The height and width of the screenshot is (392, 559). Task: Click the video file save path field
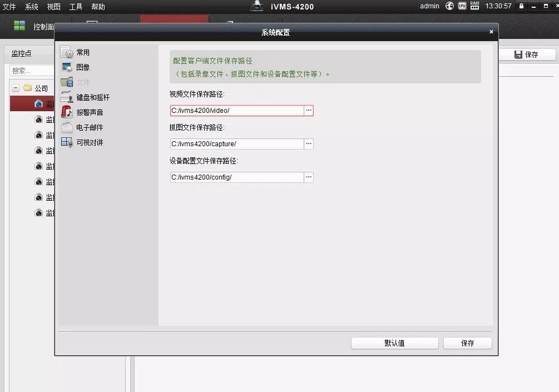[237, 111]
